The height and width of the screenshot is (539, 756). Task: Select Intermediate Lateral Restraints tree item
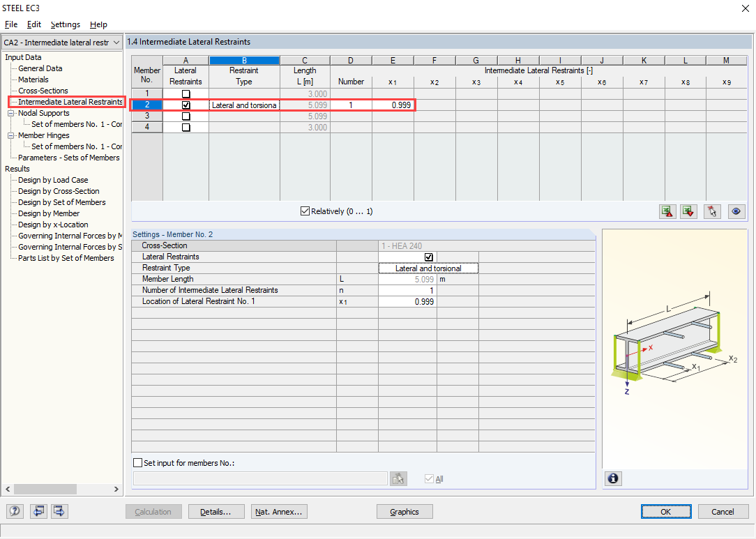(70, 102)
